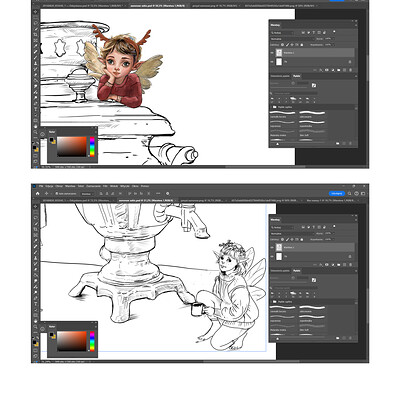Toggle the Auto-zaznaczanie checkbox in lower window
400x400 pixels.
click(56, 193)
